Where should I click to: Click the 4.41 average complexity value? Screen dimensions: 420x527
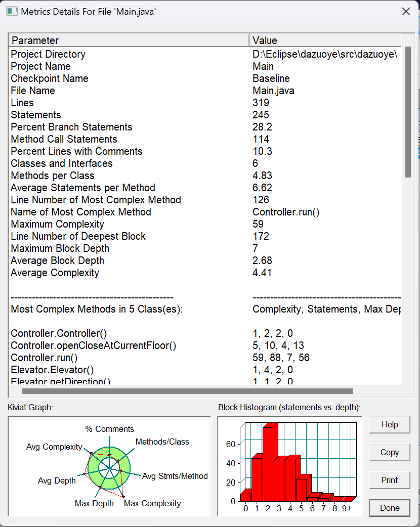262,273
